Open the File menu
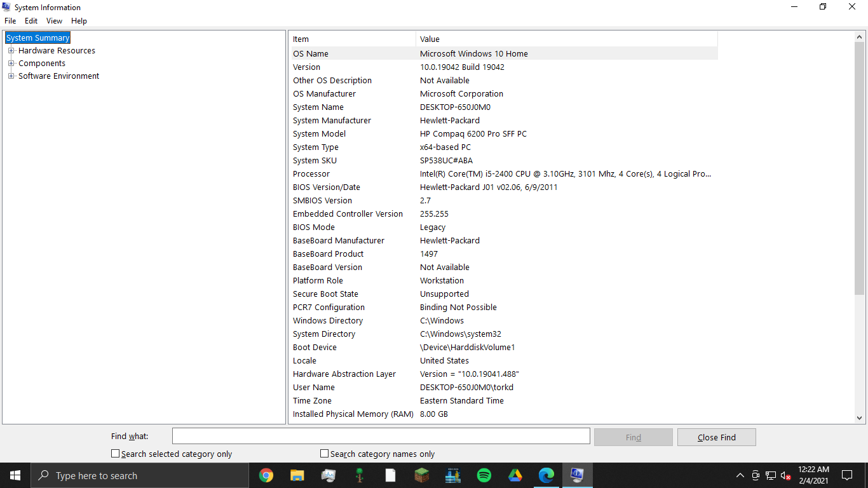The image size is (868, 488). (10, 21)
